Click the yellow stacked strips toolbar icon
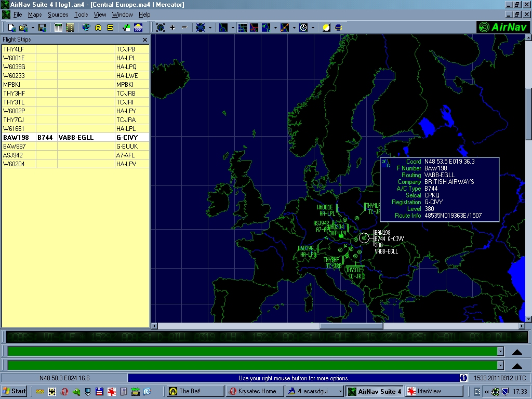The image size is (532, 399). (70, 28)
